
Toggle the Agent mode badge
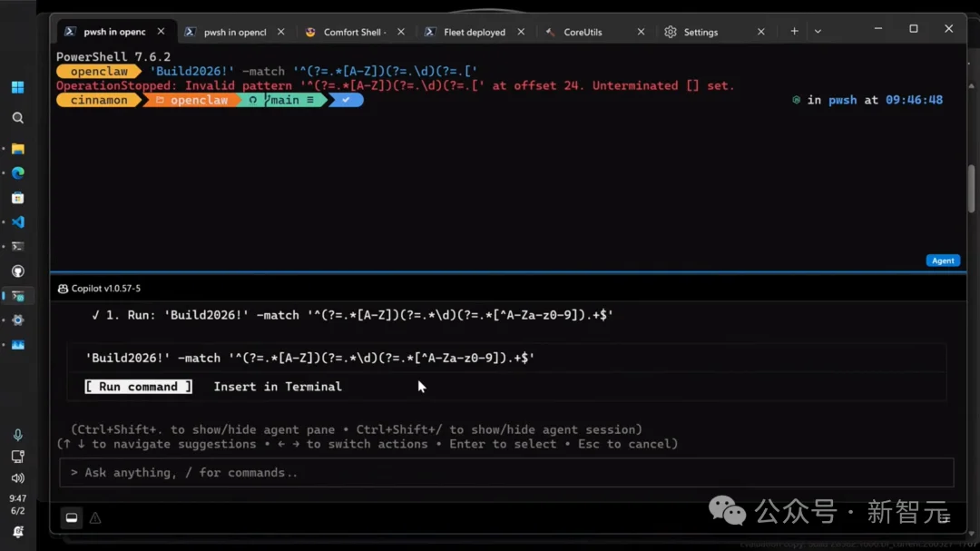943,261
